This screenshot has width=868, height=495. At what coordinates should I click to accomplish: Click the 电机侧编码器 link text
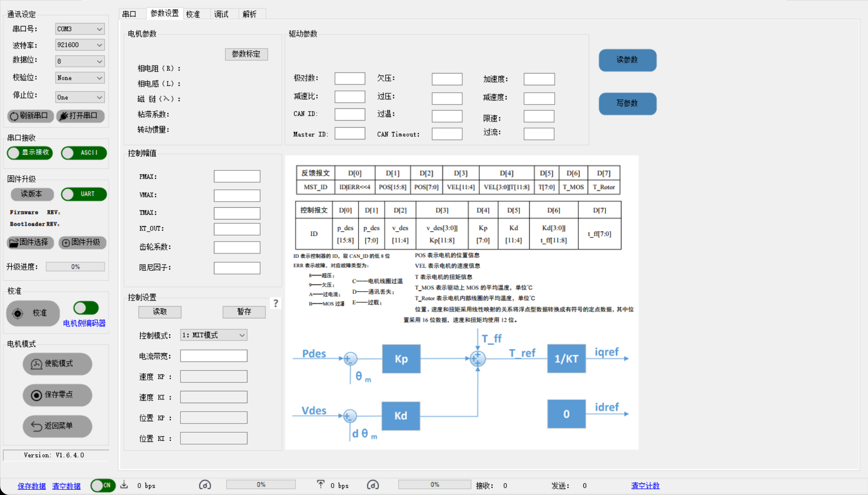pos(84,323)
